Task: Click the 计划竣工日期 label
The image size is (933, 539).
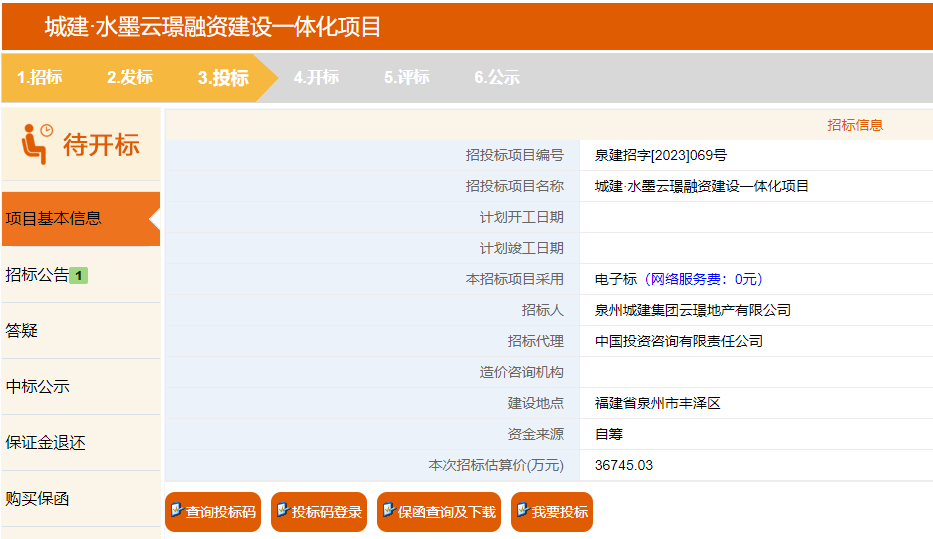Action: click(521, 248)
